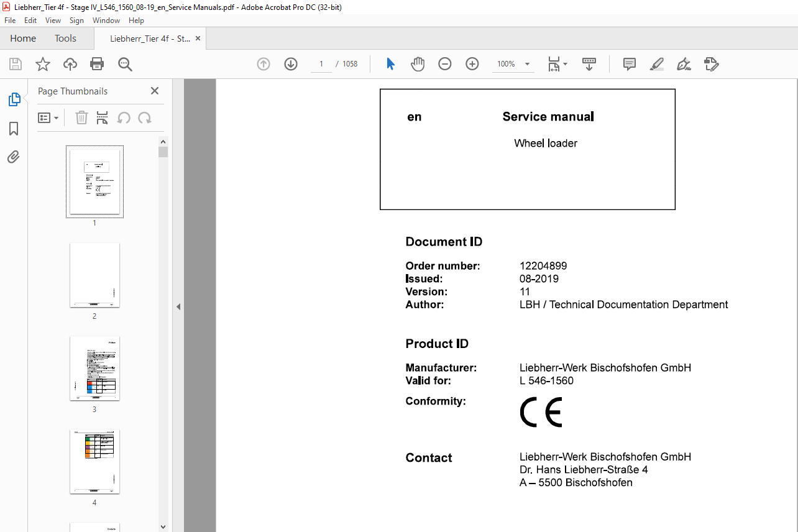Click the upload to cloud icon
Screen dimensions: 798x532
70,64
